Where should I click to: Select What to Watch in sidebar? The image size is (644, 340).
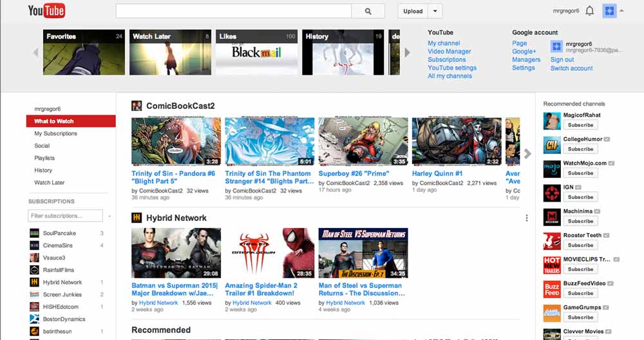point(71,121)
